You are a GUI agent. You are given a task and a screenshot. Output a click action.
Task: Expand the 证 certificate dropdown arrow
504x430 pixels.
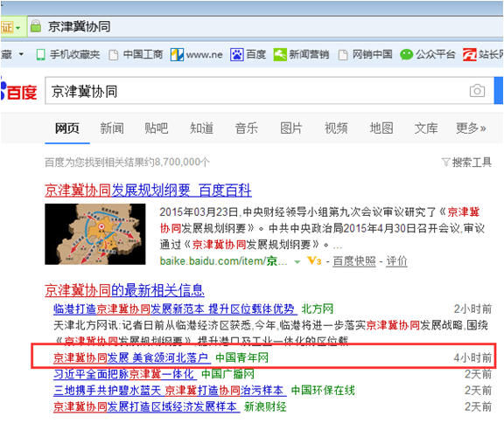(18, 28)
